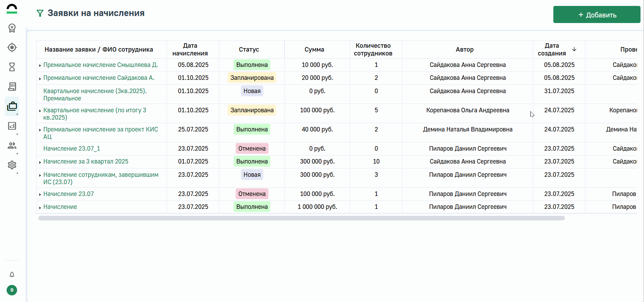Click the horizontal table scrollbar
This screenshot has width=644, height=302.
tap(301, 218)
